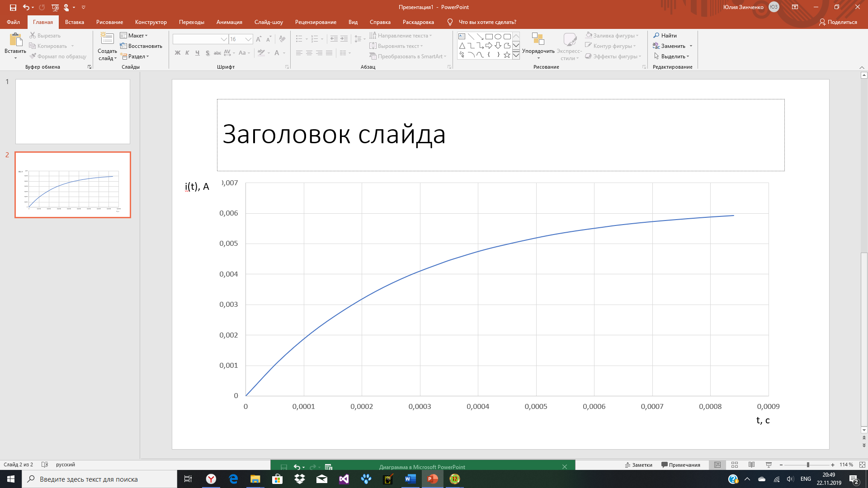Click the New Slide (Создать слайд) icon

(107, 38)
